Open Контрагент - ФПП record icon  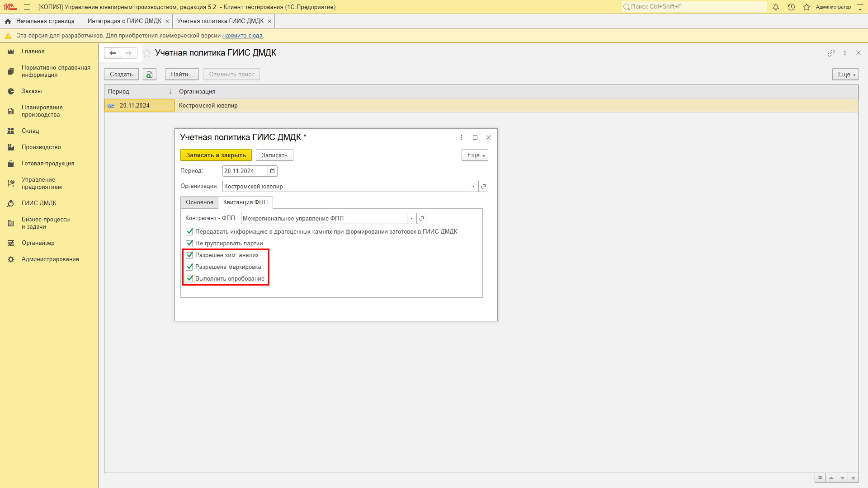421,219
